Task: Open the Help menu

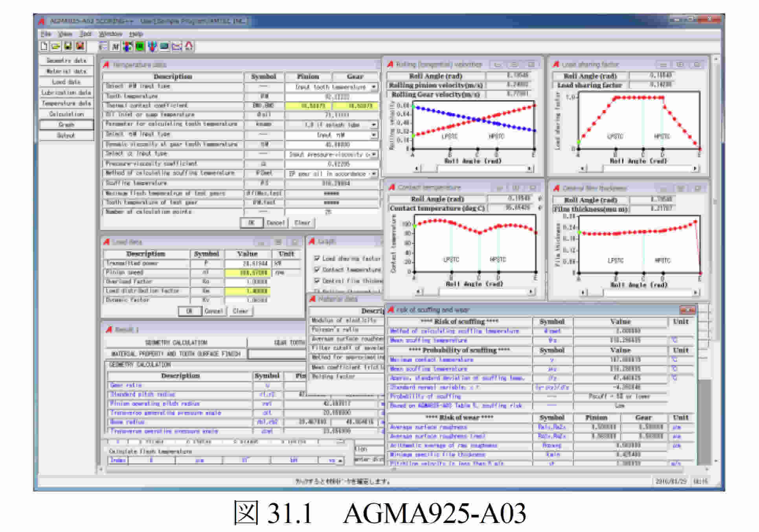Action: coord(136,34)
